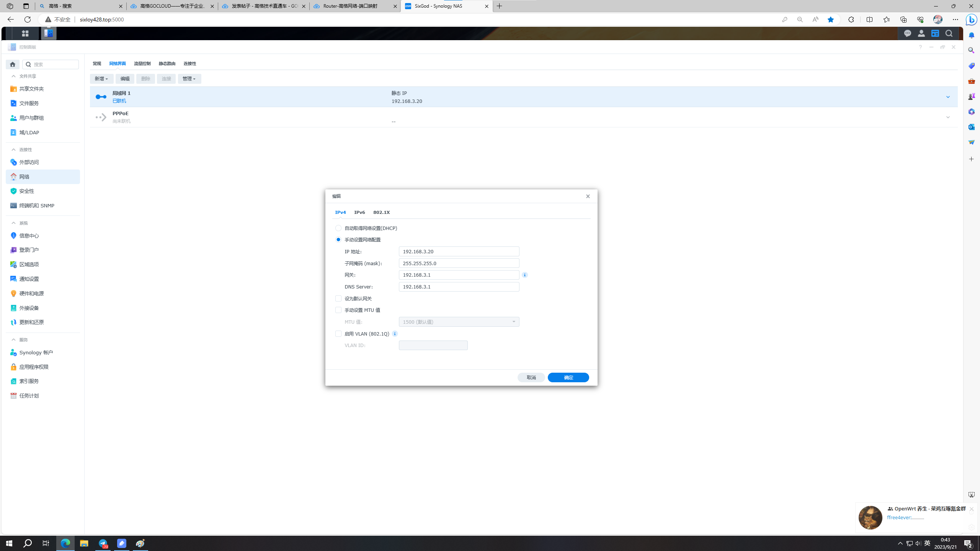980x551 pixels.
Task: Switch to the IPv6 tab
Action: (359, 212)
